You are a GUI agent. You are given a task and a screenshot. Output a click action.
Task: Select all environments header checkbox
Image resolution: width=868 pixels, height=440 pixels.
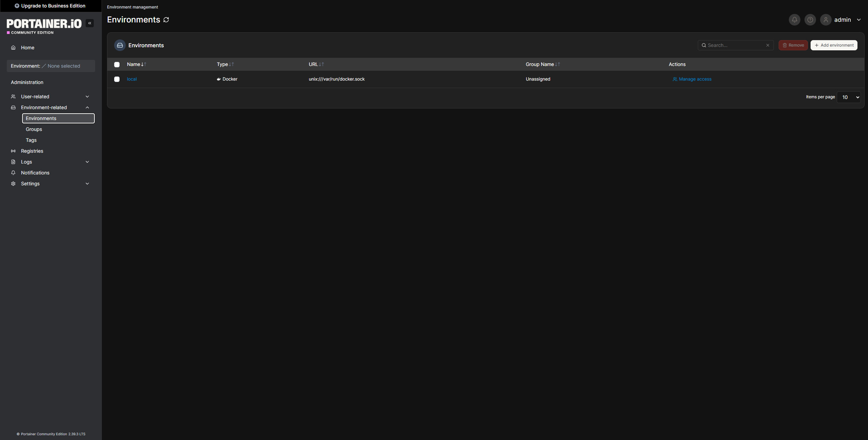click(117, 65)
